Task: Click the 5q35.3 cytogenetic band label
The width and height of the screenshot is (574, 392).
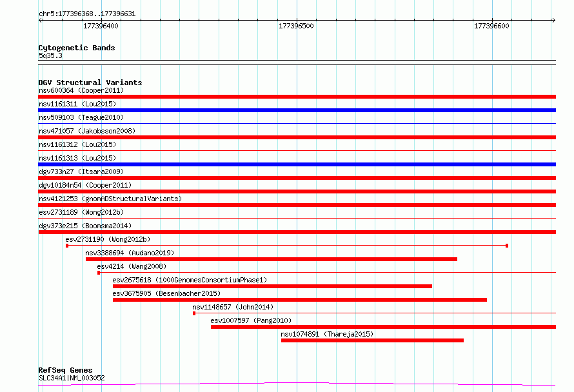Action: tap(50, 55)
